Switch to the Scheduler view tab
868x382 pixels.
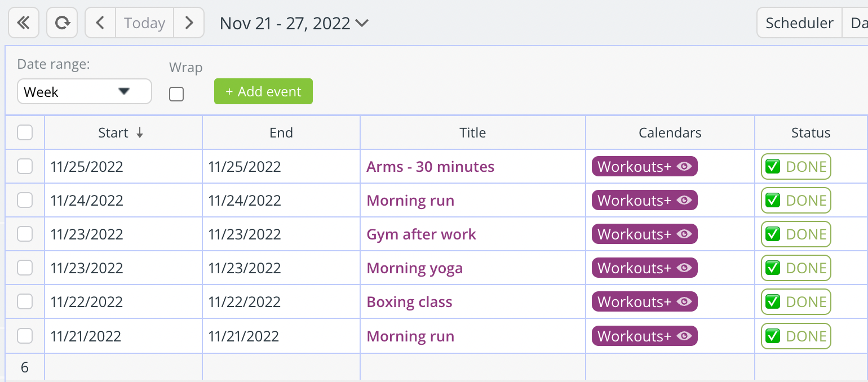[x=799, y=23]
